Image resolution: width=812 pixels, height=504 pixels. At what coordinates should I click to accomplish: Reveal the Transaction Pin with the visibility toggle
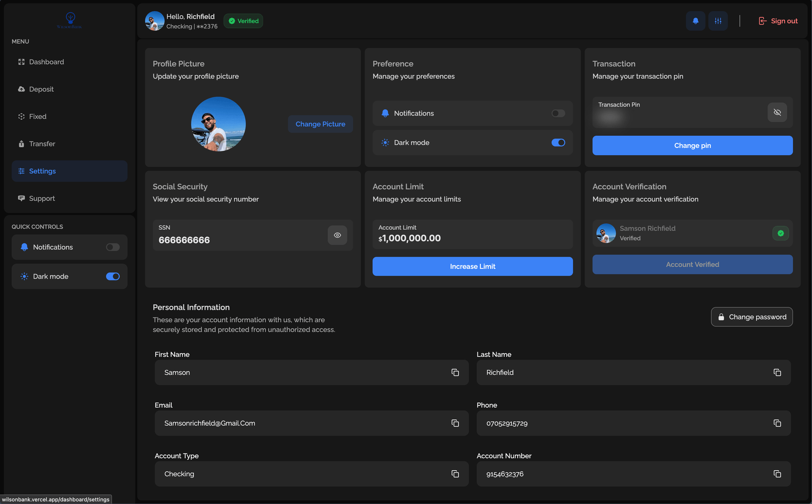tap(777, 112)
